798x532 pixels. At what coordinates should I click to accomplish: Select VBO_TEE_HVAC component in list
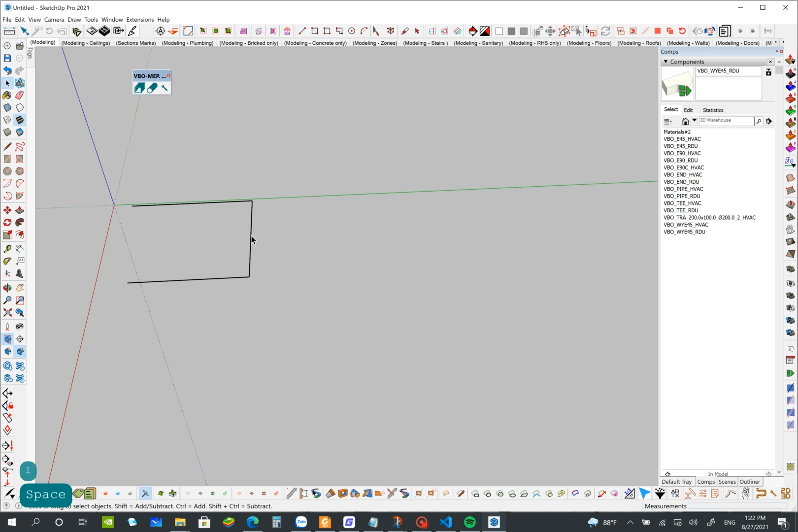(682, 203)
